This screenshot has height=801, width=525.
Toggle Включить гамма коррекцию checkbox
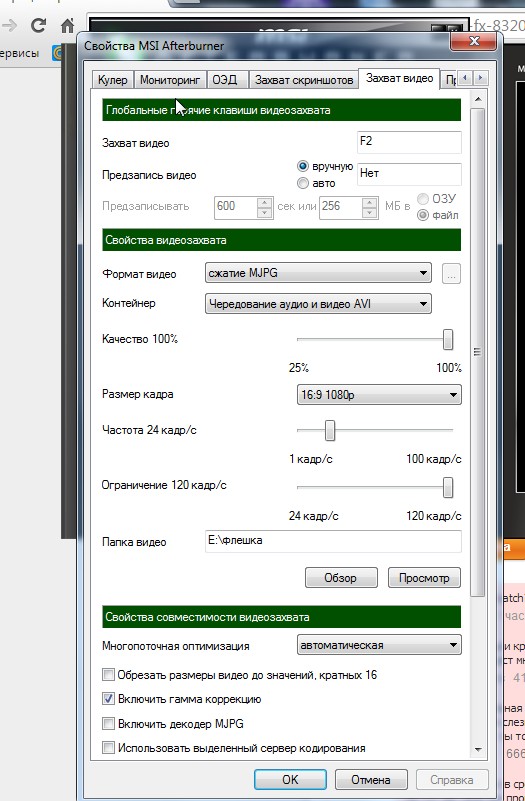click(x=108, y=699)
